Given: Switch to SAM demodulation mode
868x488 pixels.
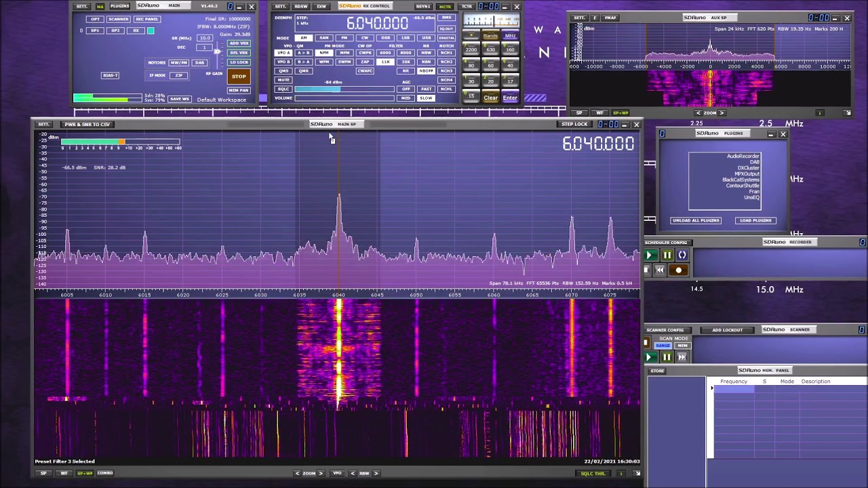Looking at the screenshot, I should [x=324, y=38].
